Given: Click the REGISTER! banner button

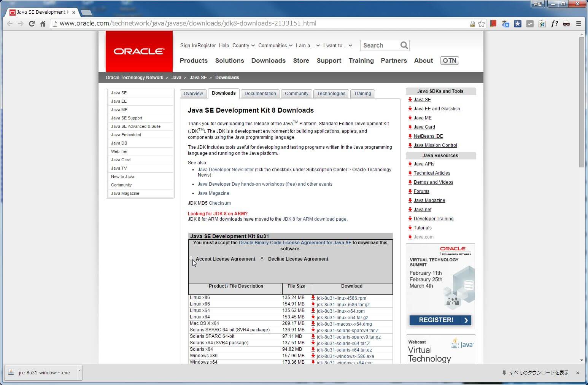Looking at the screenshot, I should tap(440, 320).
